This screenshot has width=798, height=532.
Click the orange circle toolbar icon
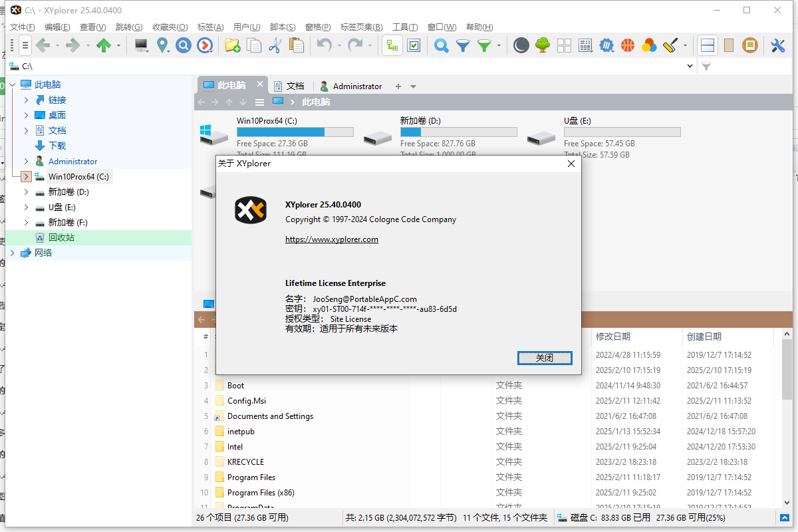[x=750, y=45]
